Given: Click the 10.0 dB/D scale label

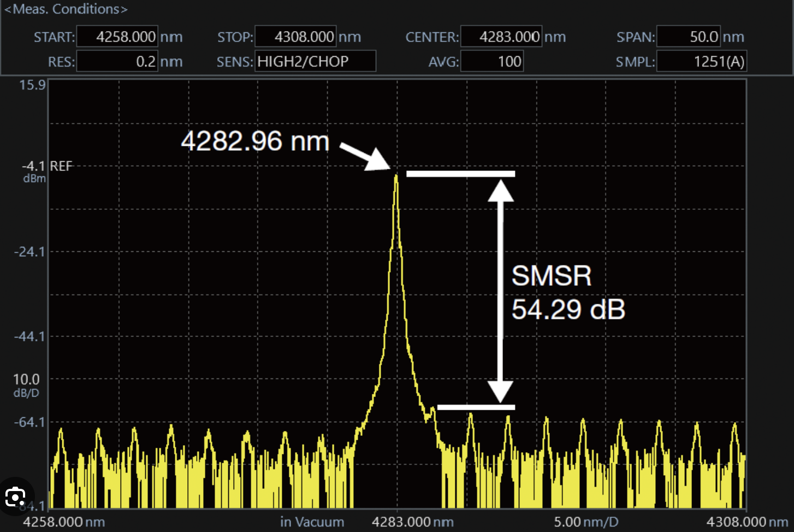Looking at the screenshot, I should pos(26,385).
